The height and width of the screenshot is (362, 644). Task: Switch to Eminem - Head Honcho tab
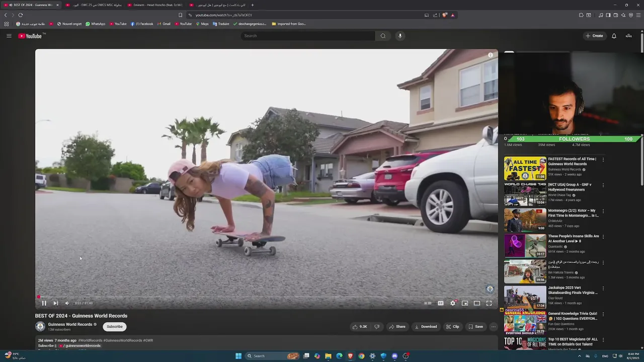[x=154, y=5]
